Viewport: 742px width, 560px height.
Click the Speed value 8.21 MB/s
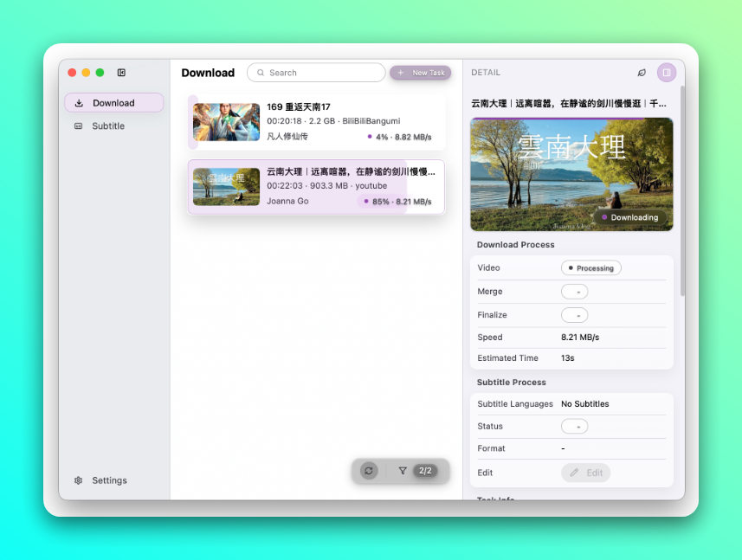[580, 338]
